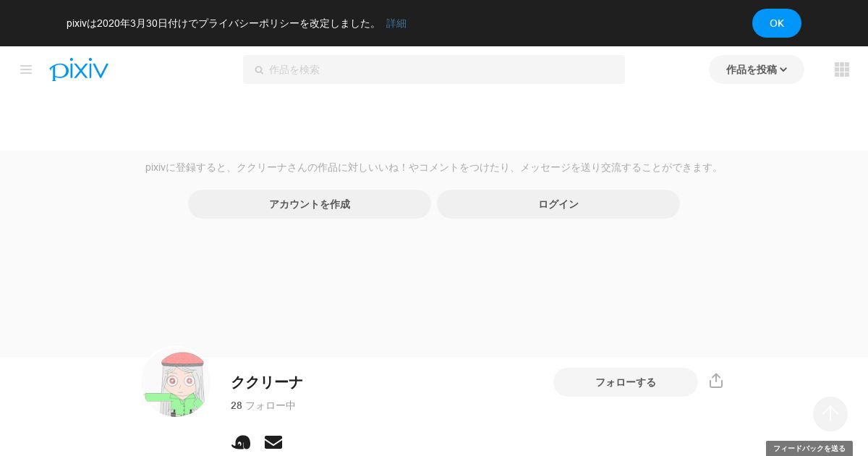Dismiss privacy policy notice with OK
The height and width of the screenshot is (456, 868).
coord(777,23)
